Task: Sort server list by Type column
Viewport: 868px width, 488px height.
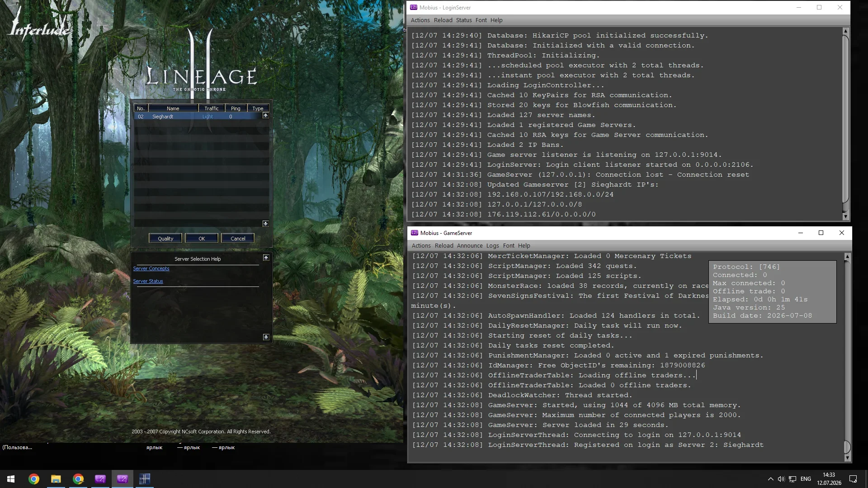Action: click(x=258, y=108)
